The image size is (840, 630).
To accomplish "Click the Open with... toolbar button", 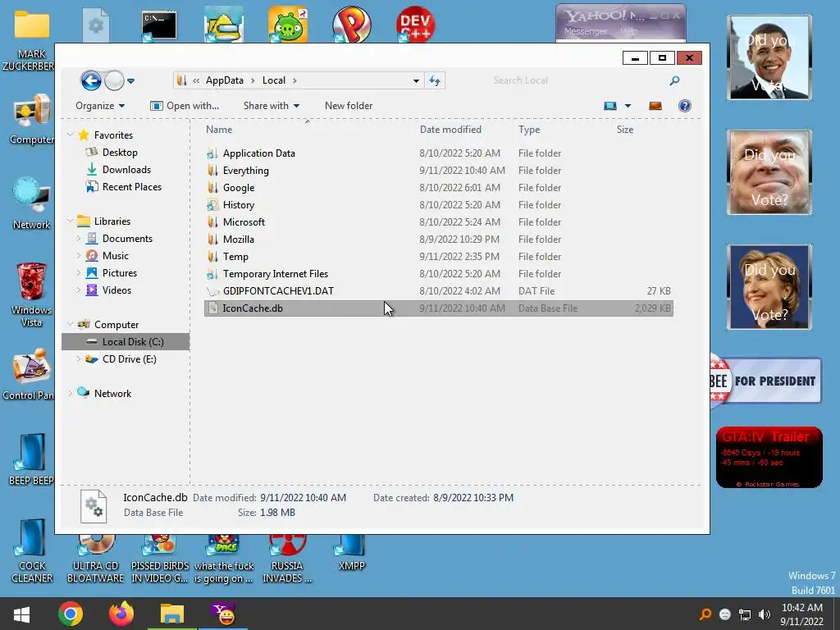I will [185, 106].
